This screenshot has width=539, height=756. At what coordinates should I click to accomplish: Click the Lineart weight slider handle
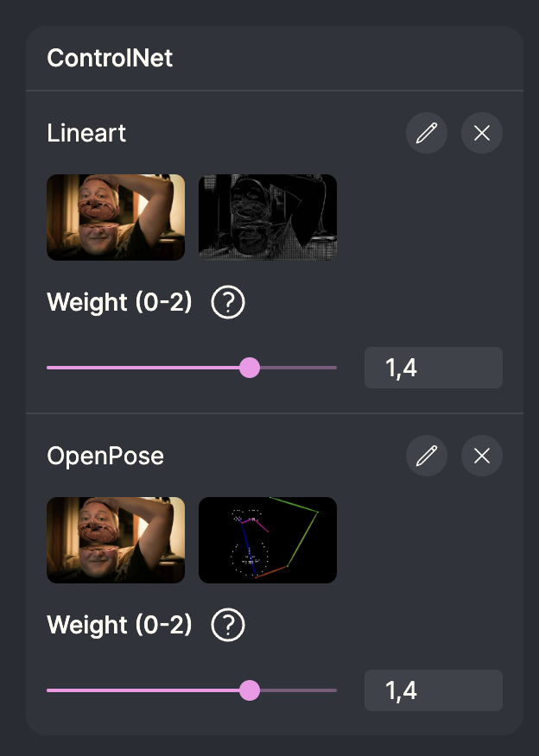pos(250,367)
